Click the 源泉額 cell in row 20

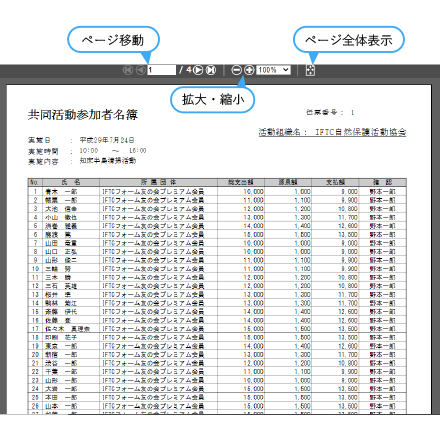click(288, 354)
